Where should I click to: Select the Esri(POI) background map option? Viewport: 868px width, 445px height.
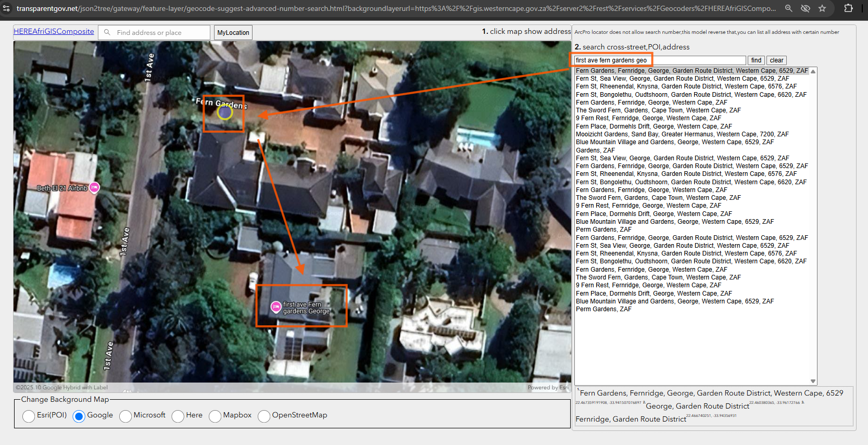click(29, 416)
